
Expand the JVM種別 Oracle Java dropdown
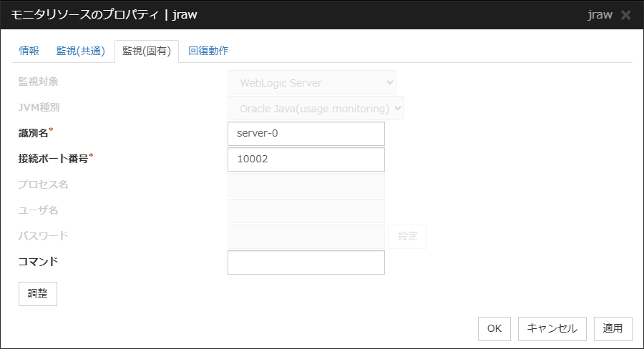[x=316, y=109]
